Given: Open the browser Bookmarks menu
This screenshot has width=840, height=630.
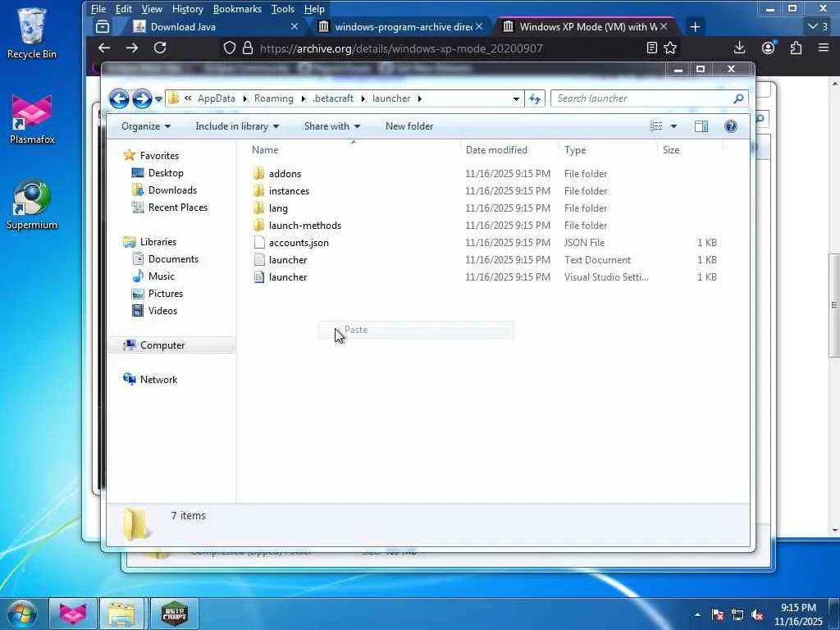Looking at the screenshot, I should click(237, 9).
